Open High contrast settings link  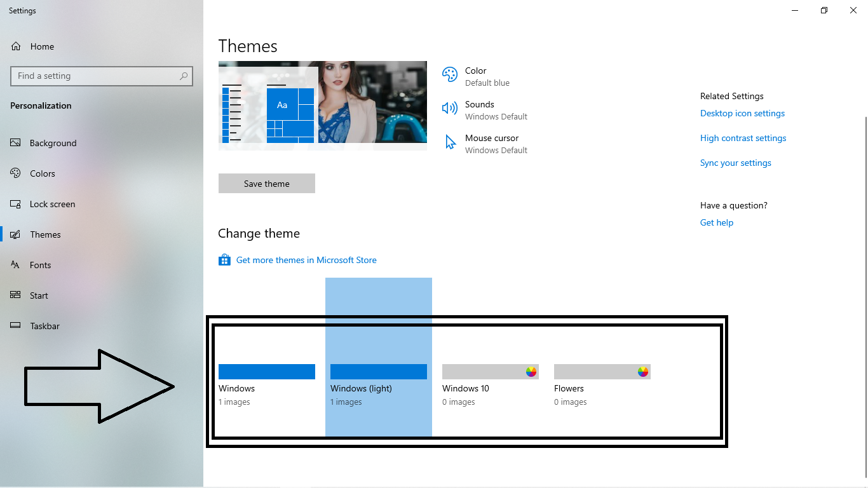(743, 138)
